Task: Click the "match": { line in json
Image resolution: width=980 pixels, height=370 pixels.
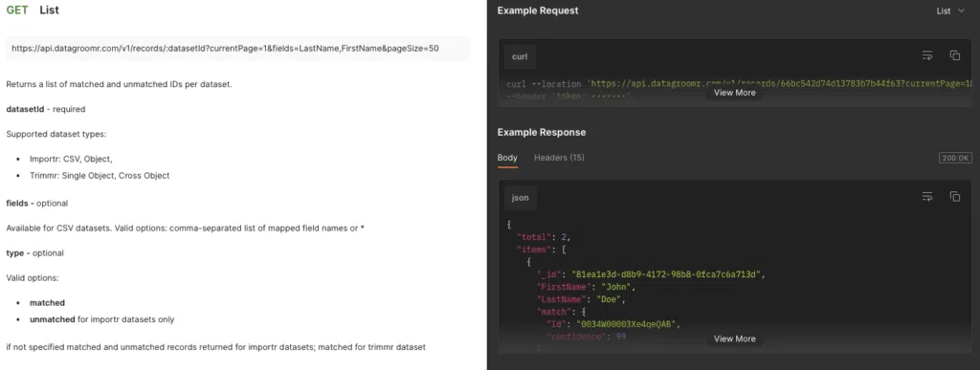Action: point(561,312)
